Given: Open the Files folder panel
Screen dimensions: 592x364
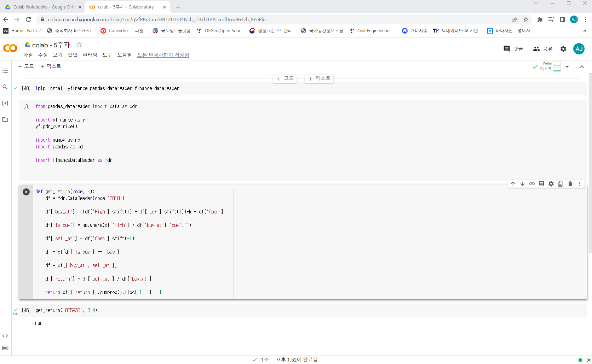Looking at the screenshot, I should (5, 119).
